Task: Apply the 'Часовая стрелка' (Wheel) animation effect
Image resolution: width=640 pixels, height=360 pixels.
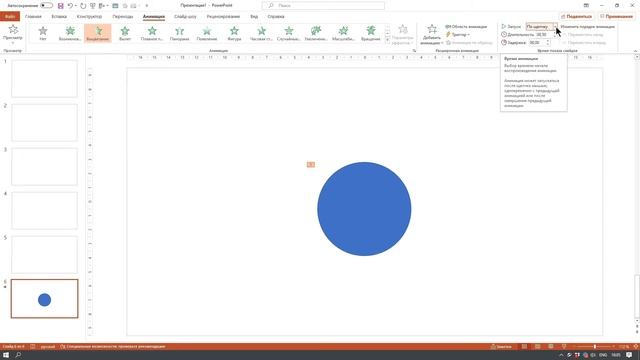Action: 262,33
